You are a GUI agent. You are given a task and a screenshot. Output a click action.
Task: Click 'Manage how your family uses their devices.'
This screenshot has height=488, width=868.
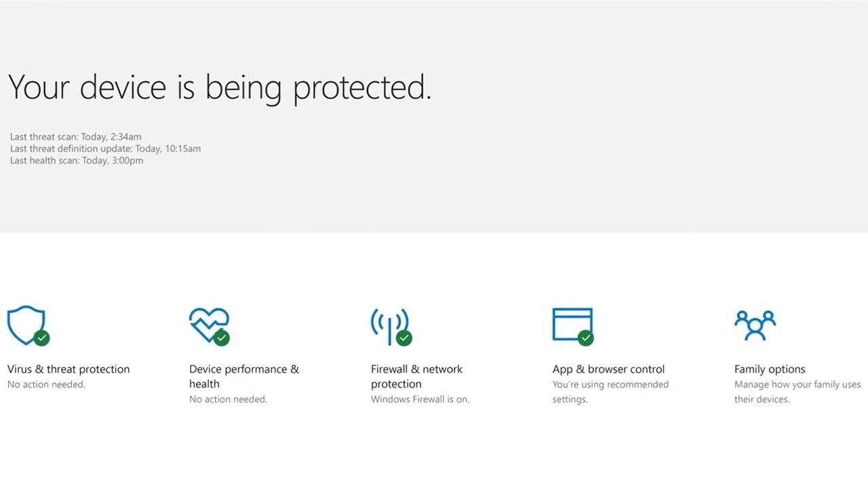797,392
